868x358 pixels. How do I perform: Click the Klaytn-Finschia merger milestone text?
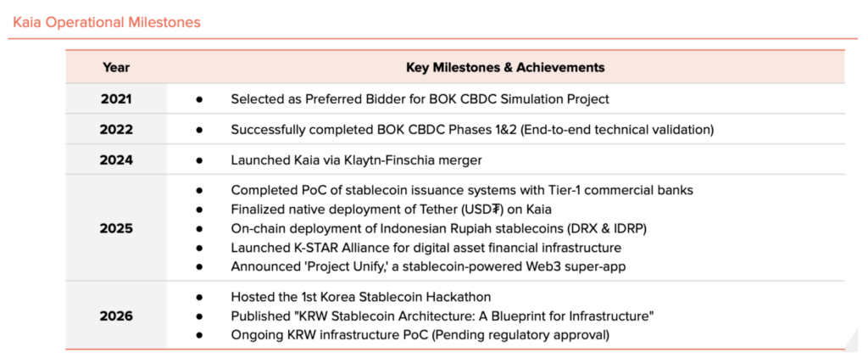point(357,160)
